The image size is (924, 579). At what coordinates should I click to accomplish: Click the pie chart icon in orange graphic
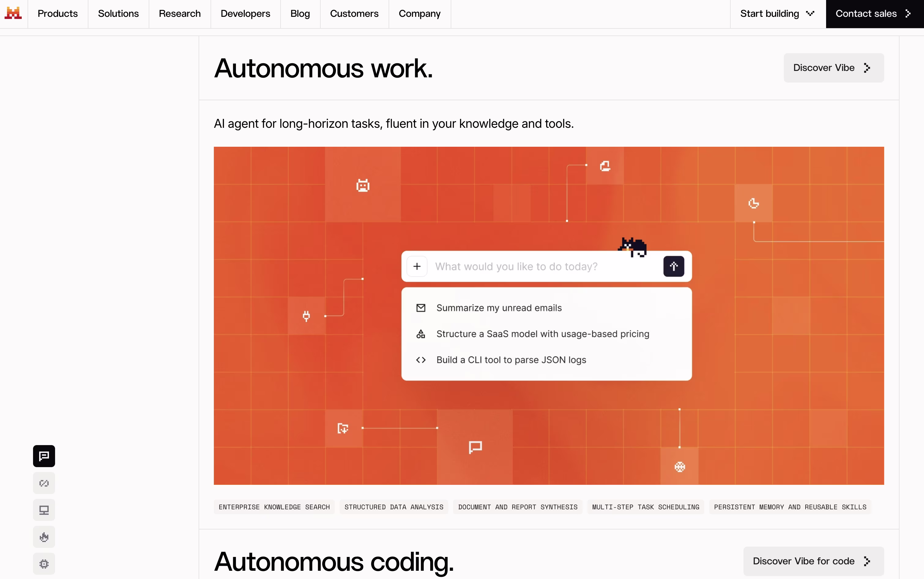tap(754, 203)
